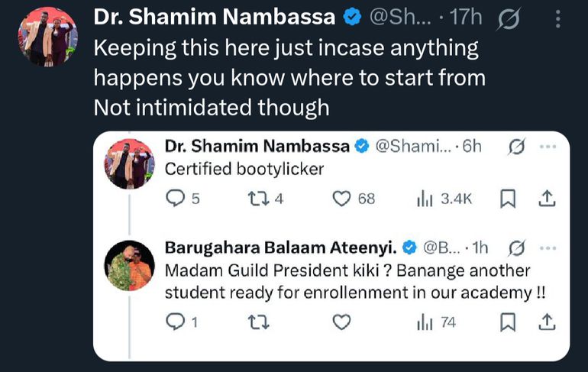Bookmark Barugahara Balaam Ateenyi's tweet
Viewport: 588px width, 372px height.
(x=506, y=323)
